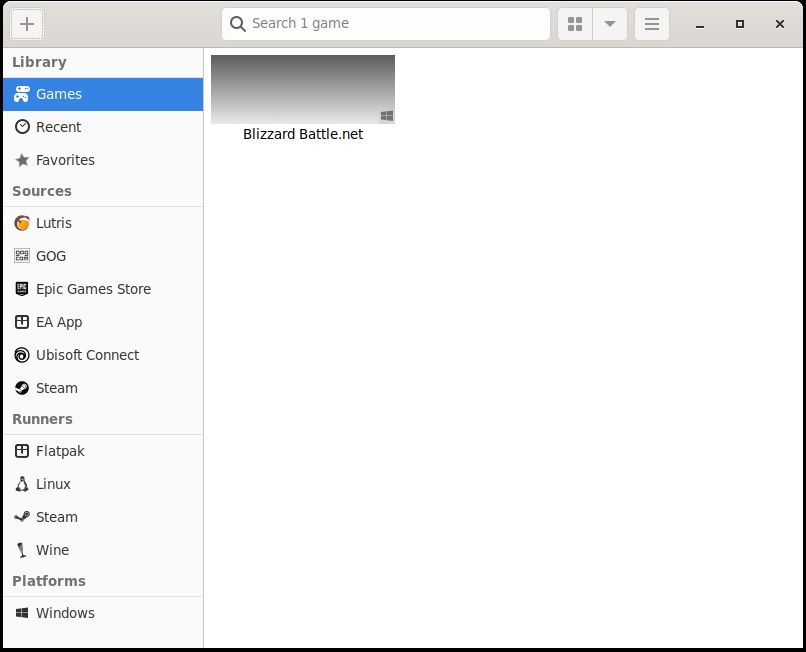Click the game controller icon beside Games
Screen dimensions: 806x652
(22, 94)
